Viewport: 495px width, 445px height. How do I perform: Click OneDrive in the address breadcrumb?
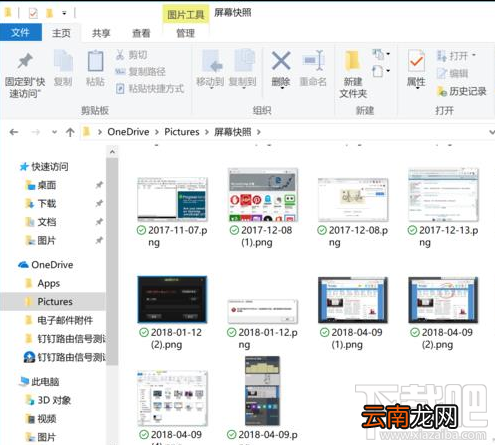point(128,132)
